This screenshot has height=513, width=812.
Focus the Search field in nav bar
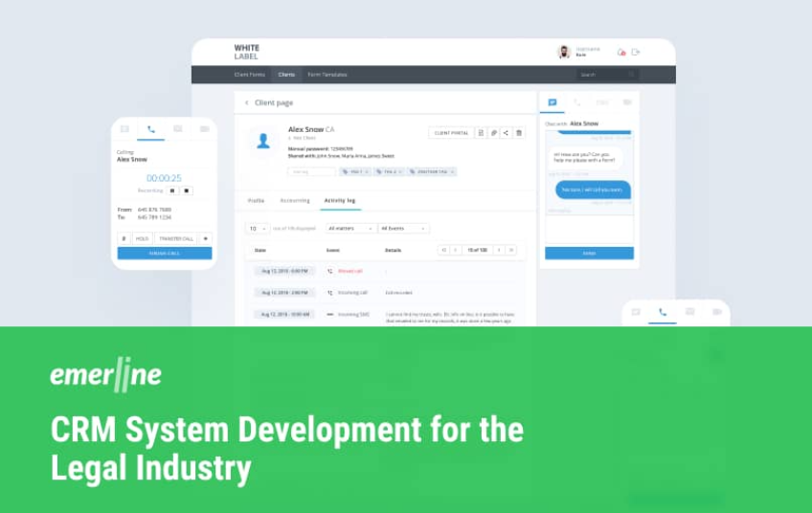click(607, 75)
